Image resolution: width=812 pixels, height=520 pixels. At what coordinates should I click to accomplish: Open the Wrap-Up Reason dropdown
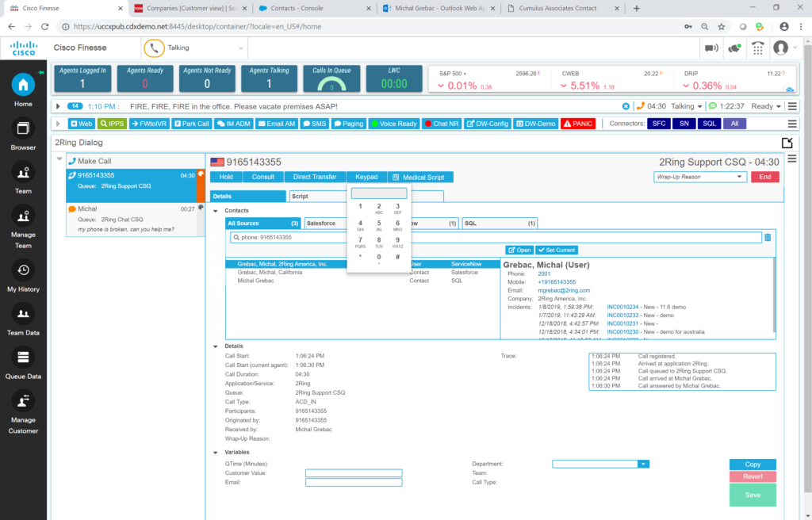tap(700, 176)
